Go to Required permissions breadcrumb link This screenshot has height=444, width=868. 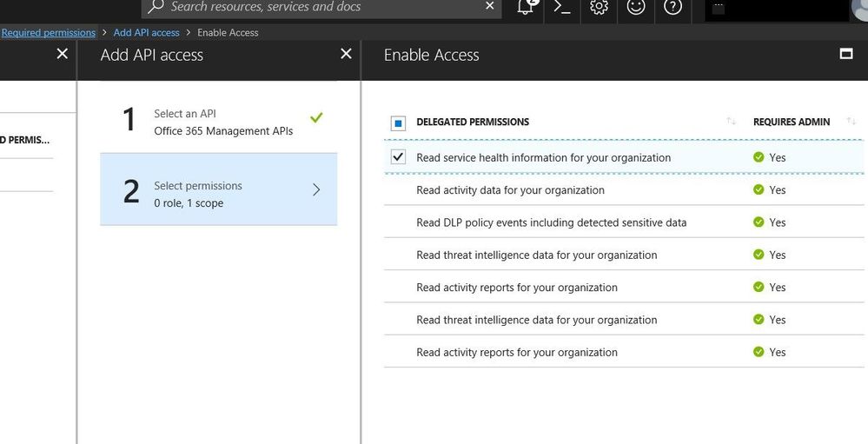49,33
